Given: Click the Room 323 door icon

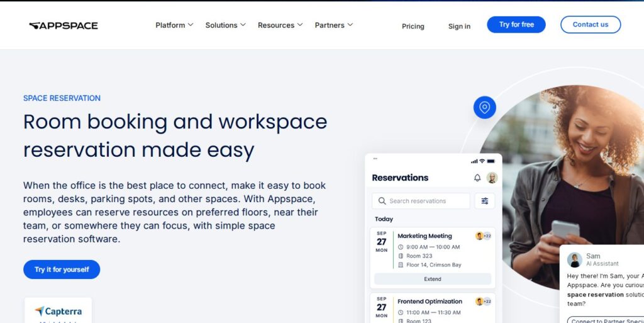Looking at the screenshot, I should click(x=401, y=256).
